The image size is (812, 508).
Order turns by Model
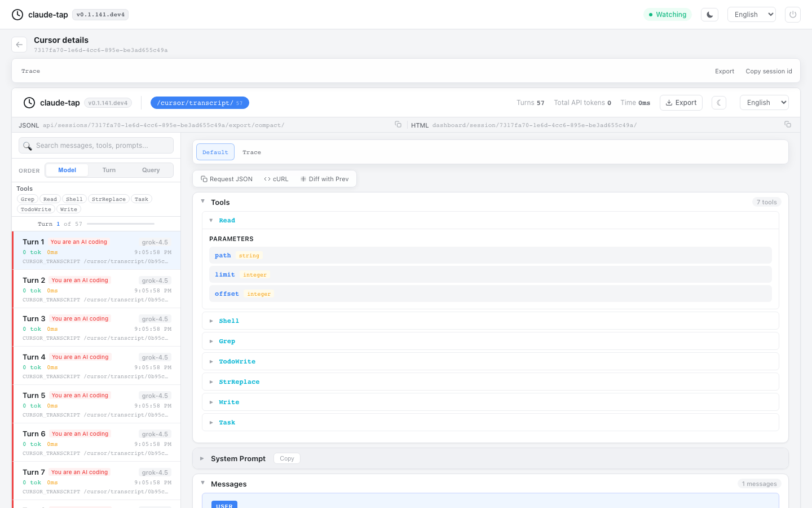[x=67, y=170]
